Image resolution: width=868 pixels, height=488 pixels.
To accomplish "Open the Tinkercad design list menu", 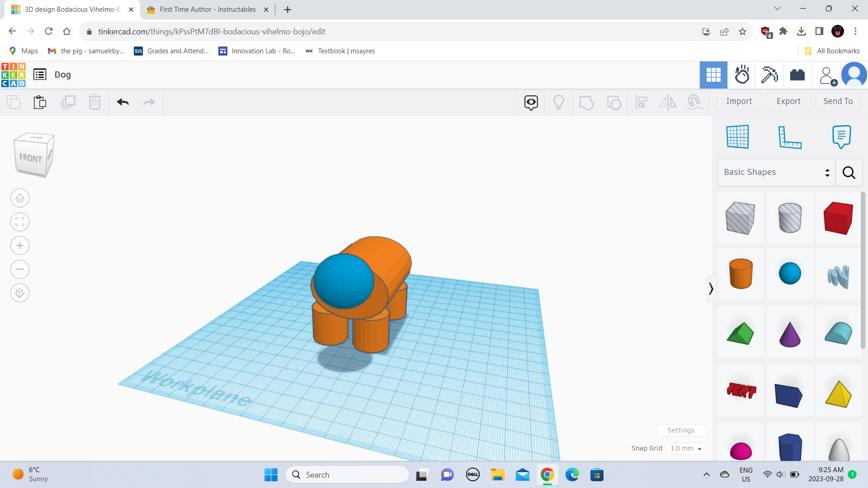I will pos(39,74).
